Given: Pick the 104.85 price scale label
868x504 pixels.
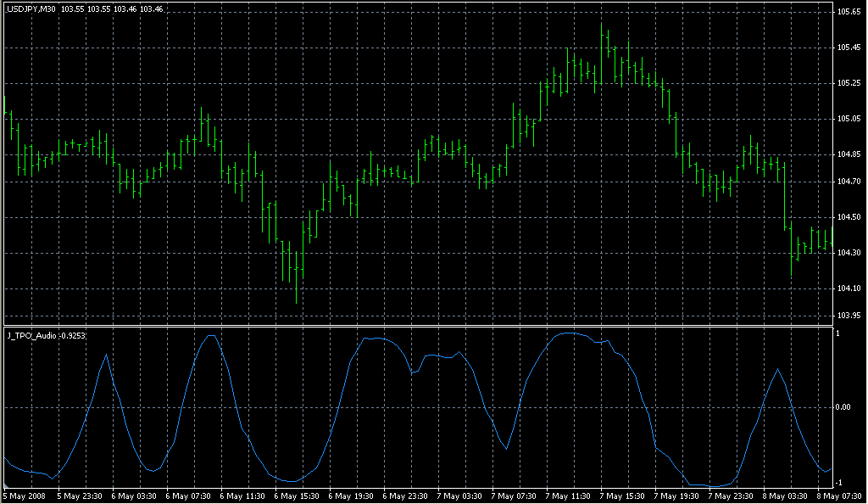Looking at the screenshot, I should pyautogui.click(x=849, y=154).
